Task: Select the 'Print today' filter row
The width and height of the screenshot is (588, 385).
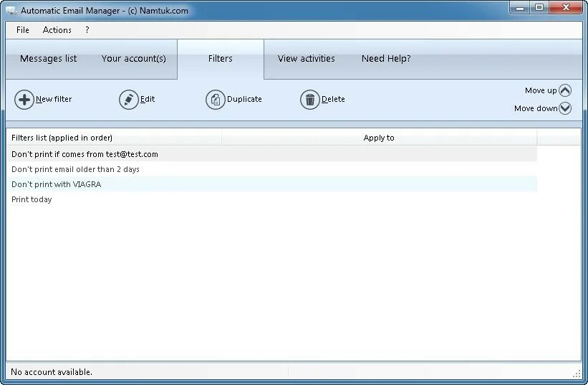Action: pyautogui.click(x=272, y=199)
